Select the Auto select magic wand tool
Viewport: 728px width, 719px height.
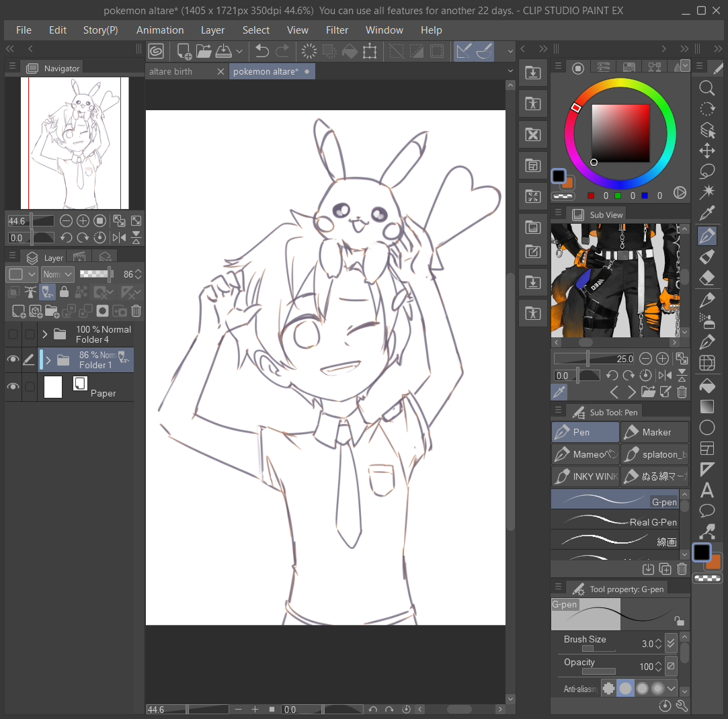(x=706, y=192)
